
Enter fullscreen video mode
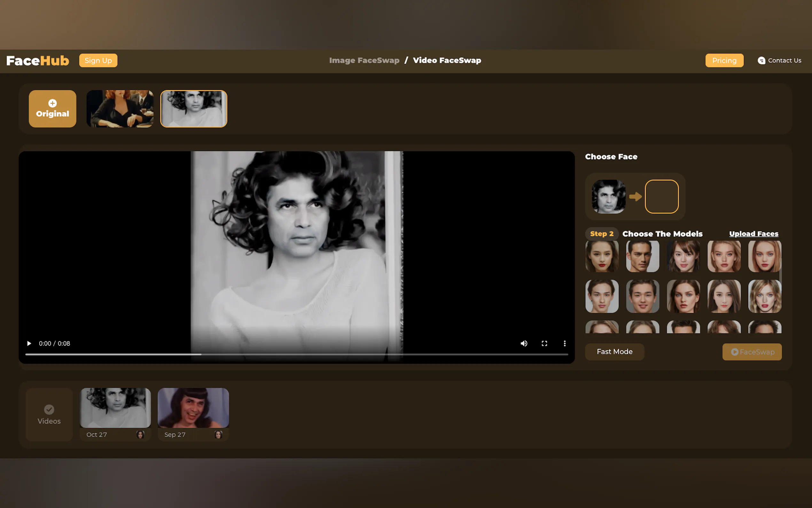[544, 343]
